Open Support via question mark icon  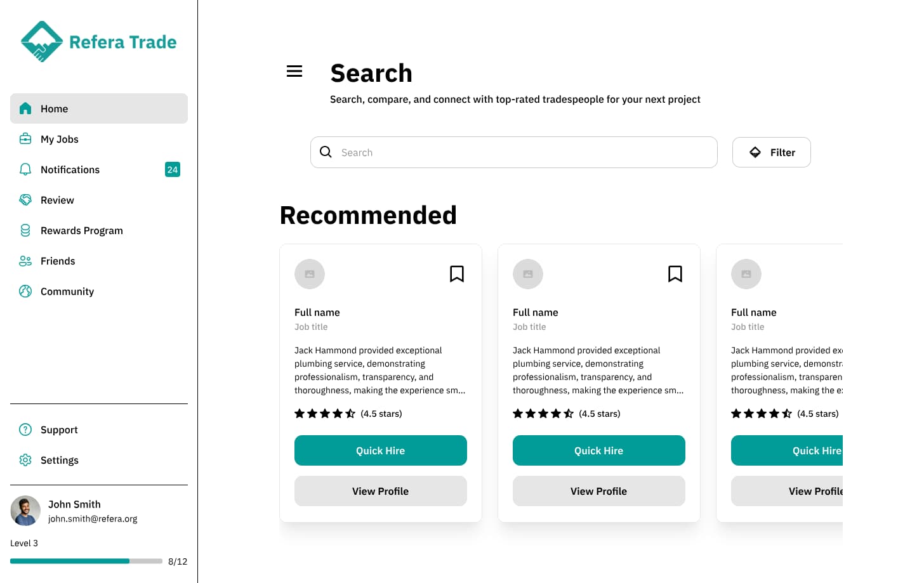(25, 429)
